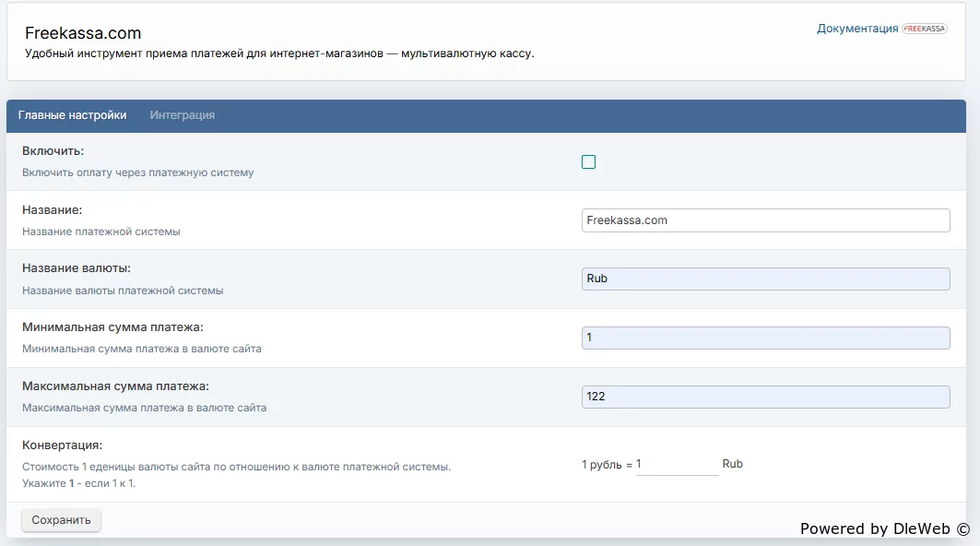Viewport: 980px width, 546px height.
Task: Click the FREEKASSA logo badge
Action: [x=925, y=29]
